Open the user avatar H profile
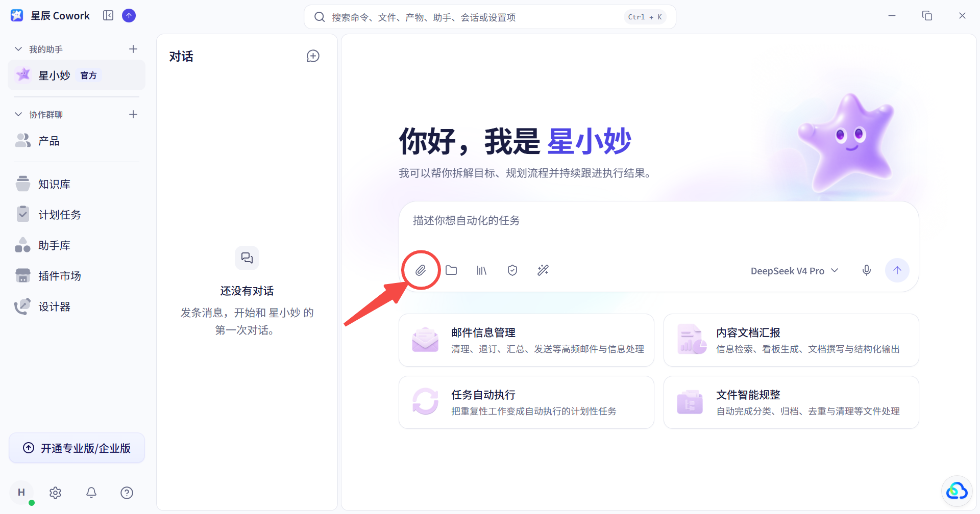Viewport: 980px width, 514px height. click(x=21, y=493)
